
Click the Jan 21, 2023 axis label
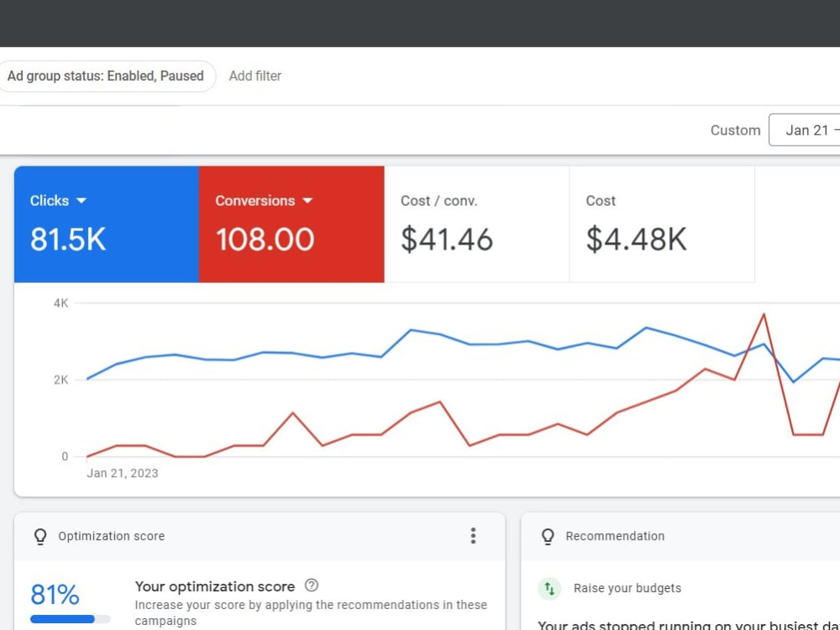pyautogui.click(x=123, y=473)
